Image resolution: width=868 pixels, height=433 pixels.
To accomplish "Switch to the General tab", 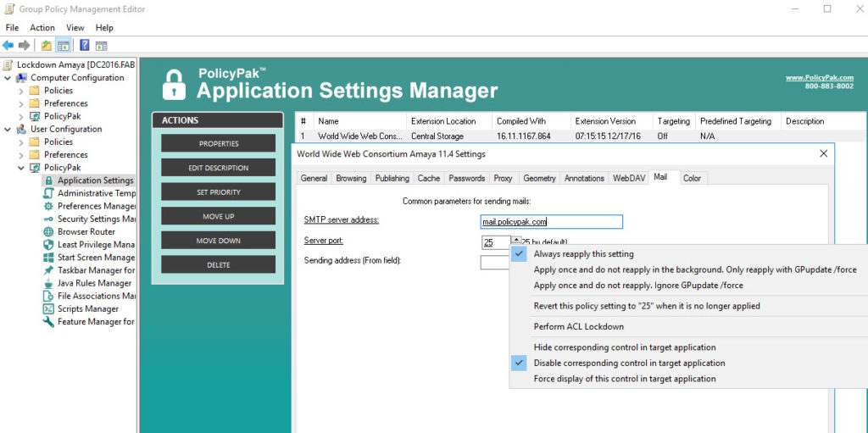I will [314, 178].
